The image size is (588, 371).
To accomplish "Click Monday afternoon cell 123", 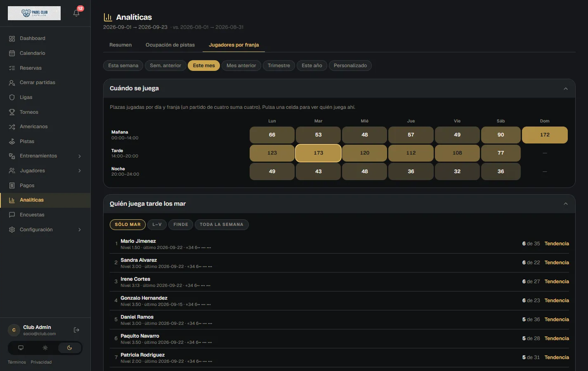I will [272, 153].
